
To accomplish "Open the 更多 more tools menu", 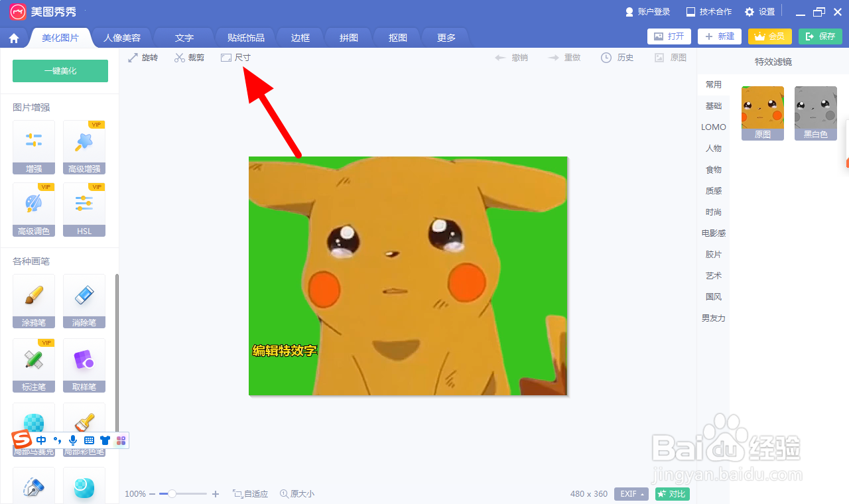I will pos(445,37).
